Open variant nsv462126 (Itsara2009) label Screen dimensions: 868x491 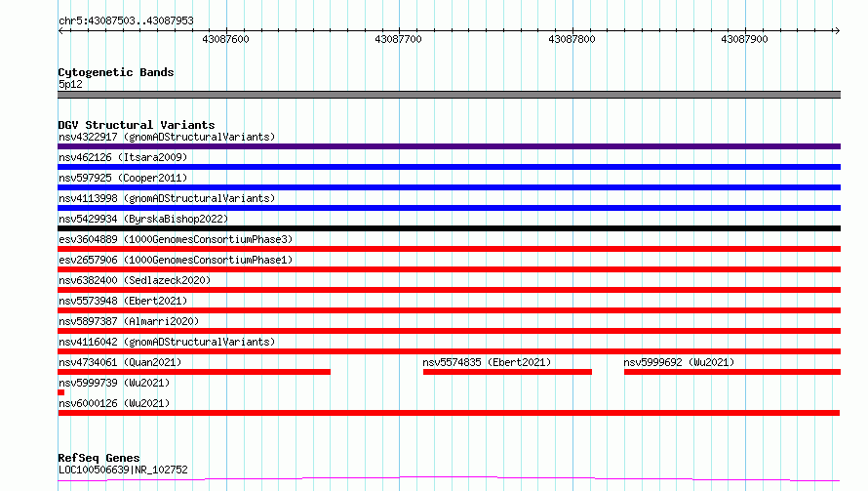click(123, 157)
